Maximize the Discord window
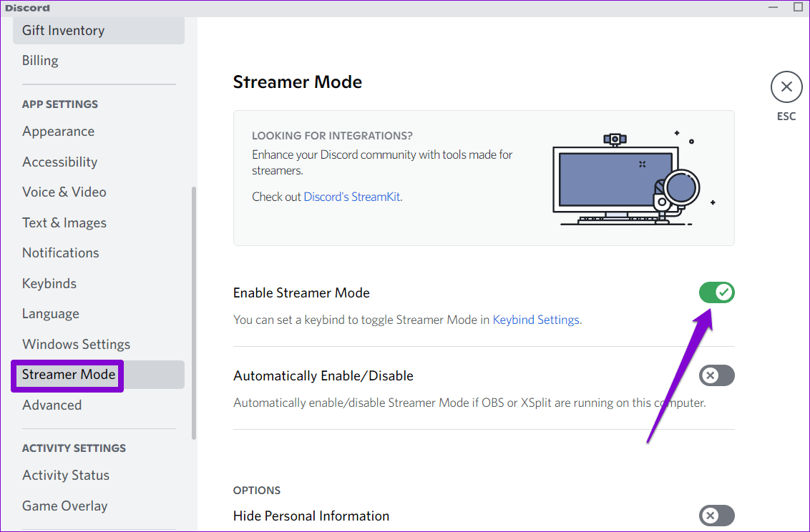 pyautogui.click(x=798, y=7)
